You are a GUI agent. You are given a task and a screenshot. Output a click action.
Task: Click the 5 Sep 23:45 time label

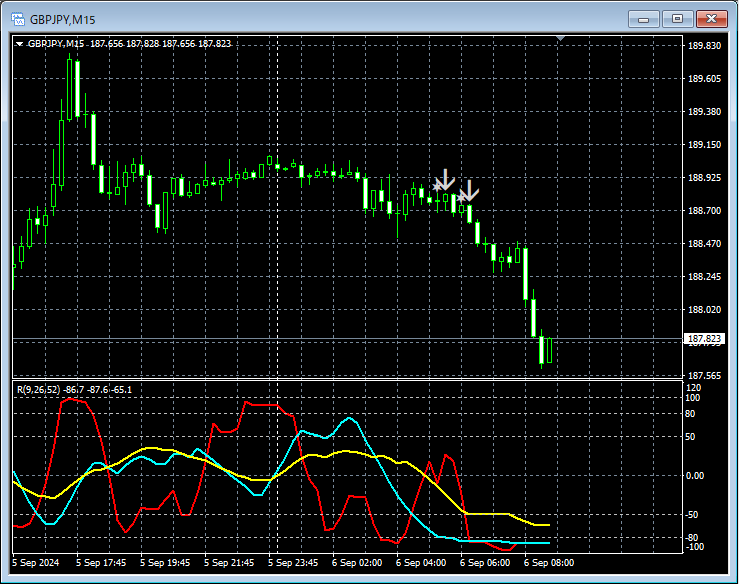(293, 563)
